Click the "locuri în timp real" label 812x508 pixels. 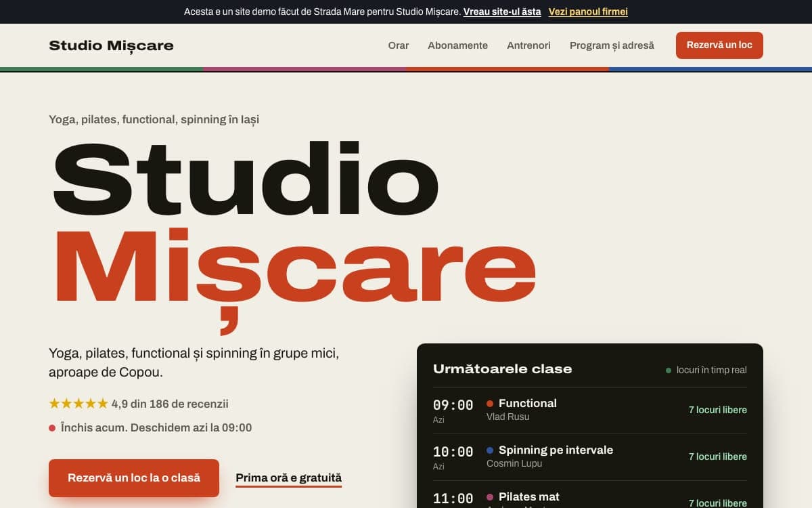711,370
